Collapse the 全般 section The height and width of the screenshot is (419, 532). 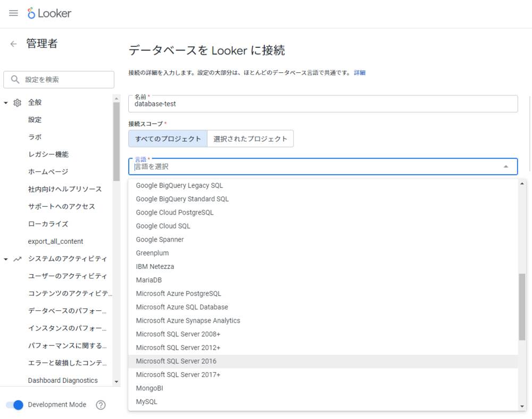(6, 103)
